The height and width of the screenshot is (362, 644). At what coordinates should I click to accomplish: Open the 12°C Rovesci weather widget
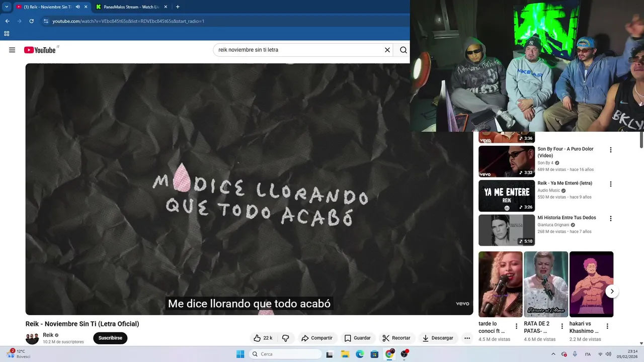coord(19,354)
